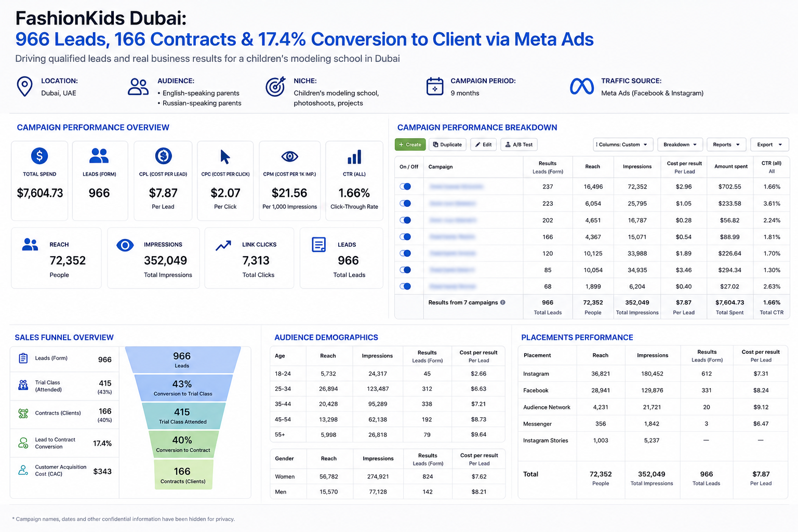This screenshot has width=798, height=532.
Task: Open the Columns: Custom dropdown
Action: point(622,144)
